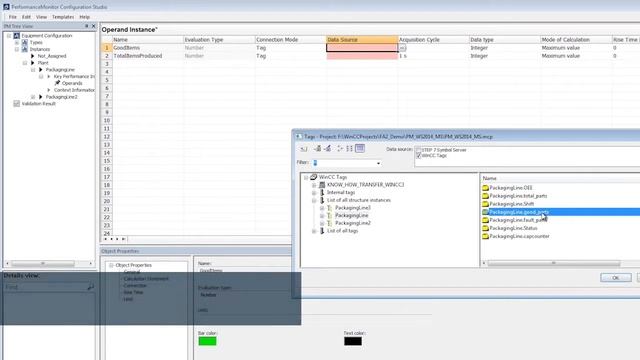This screenshot has width=640, height=360.
Task: Collapse the Equipment Configuration tree node
Action: point(9,36)
